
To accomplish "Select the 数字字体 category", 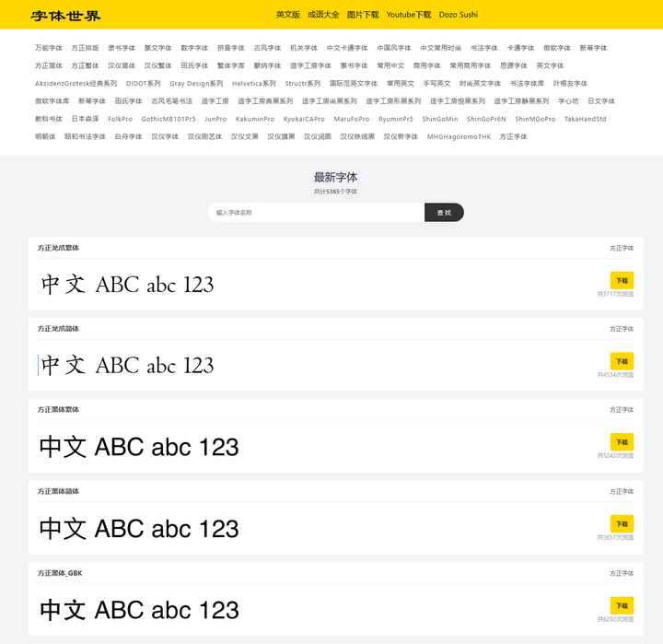I will point(194,48).
